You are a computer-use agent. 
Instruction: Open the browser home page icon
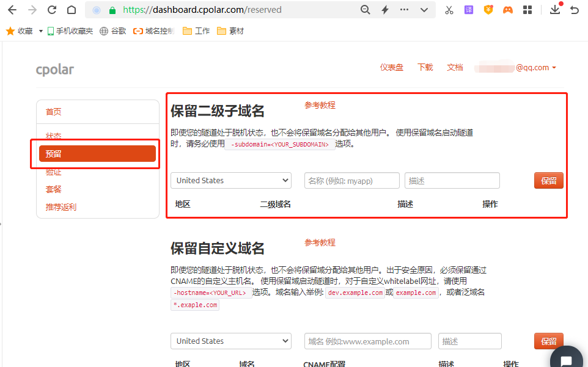(72, 10)
